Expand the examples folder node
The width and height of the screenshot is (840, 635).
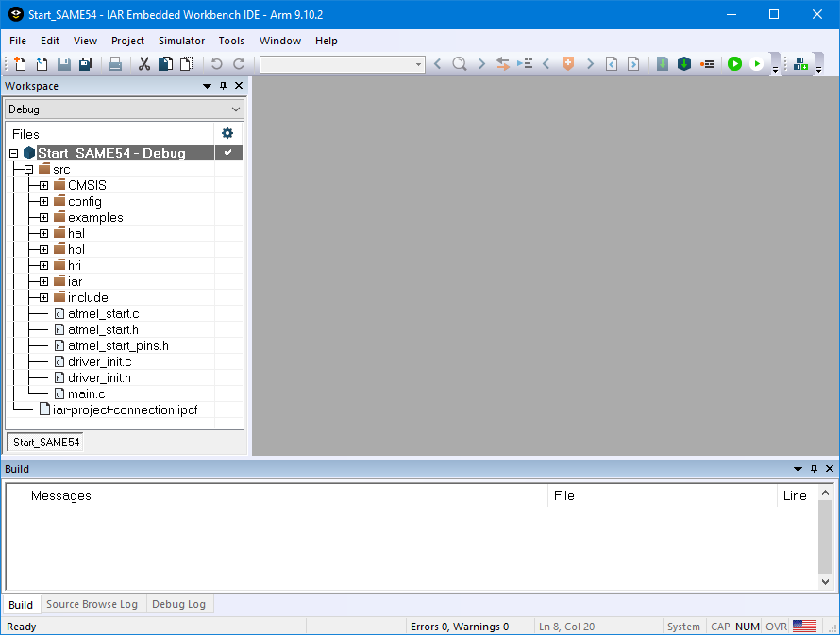43,218
